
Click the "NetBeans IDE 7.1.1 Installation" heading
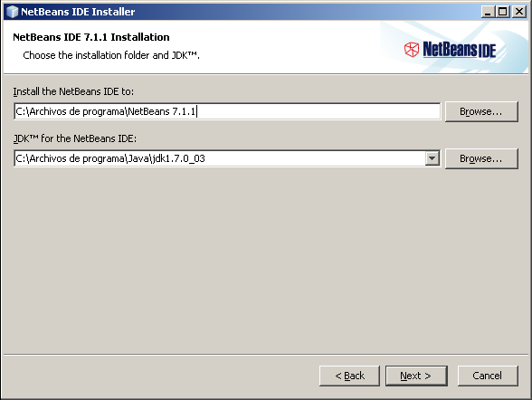(x=91, y=37)
